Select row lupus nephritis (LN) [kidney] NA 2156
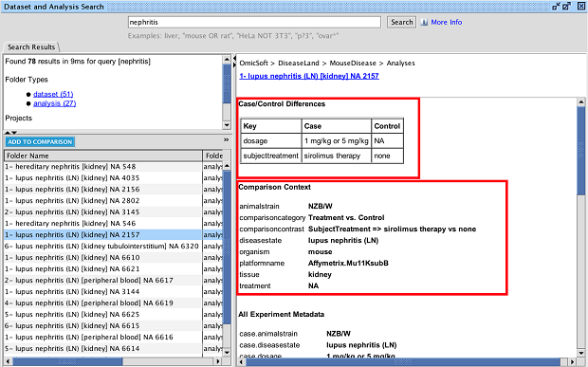 click(x=103, y=190)
